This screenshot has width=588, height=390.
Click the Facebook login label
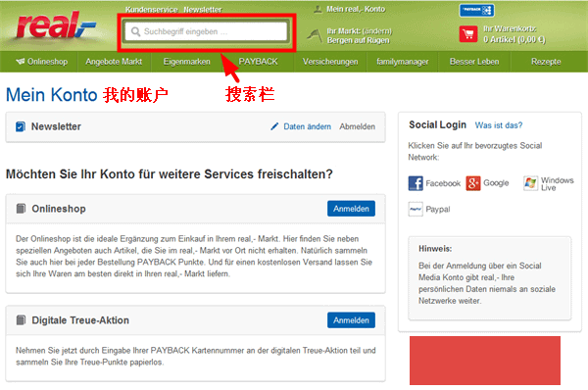(443, 183)
